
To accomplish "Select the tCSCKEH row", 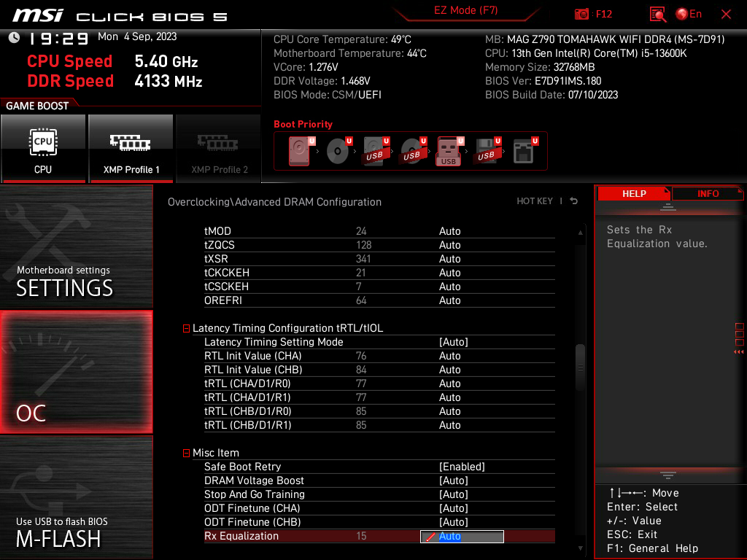I will pos(379,286).
